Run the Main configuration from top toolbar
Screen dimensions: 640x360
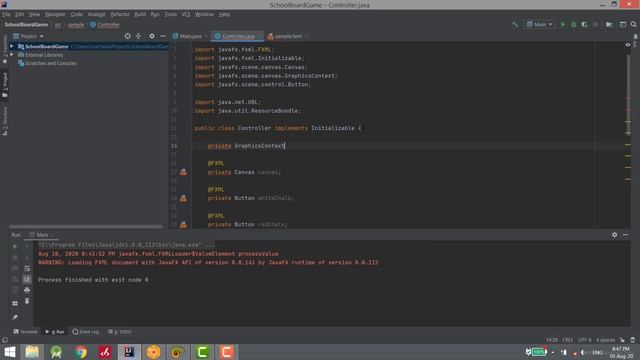click(x=563, y=24)
